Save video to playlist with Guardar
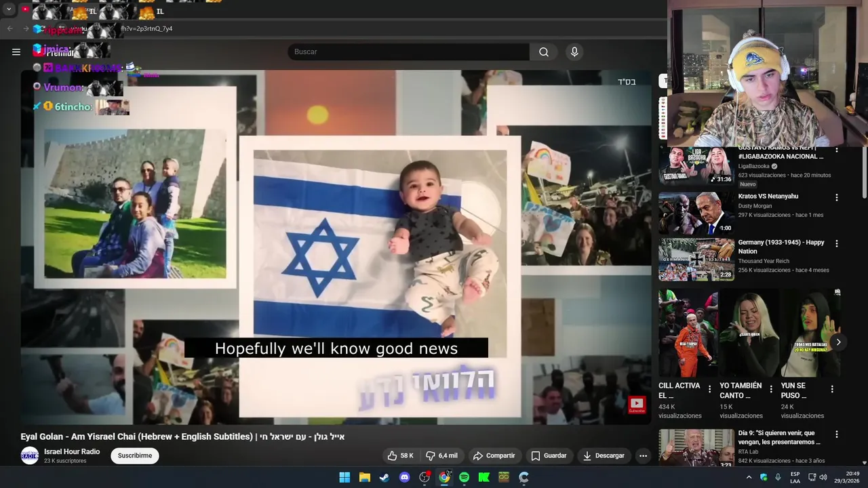This screenshot has width=868, height=488. (x=549, y=455)
